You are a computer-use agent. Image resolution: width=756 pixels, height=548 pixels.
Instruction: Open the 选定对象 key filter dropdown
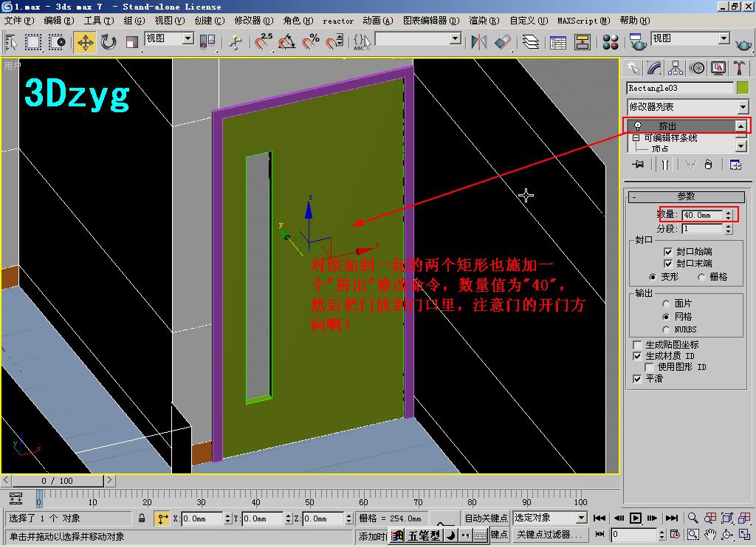tap(549, 518)
